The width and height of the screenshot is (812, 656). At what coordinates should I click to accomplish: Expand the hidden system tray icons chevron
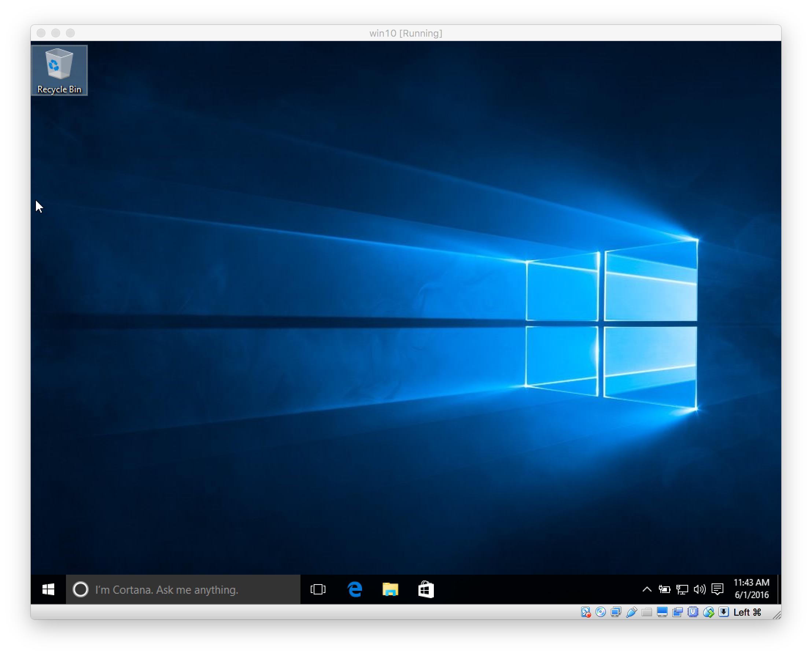[x=647, y=589]
